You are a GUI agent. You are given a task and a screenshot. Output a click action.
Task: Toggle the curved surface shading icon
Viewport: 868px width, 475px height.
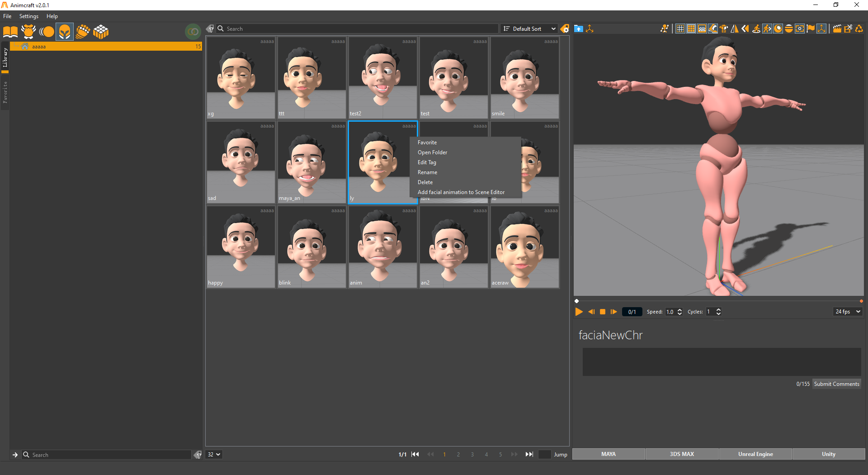tap(713, 28)
